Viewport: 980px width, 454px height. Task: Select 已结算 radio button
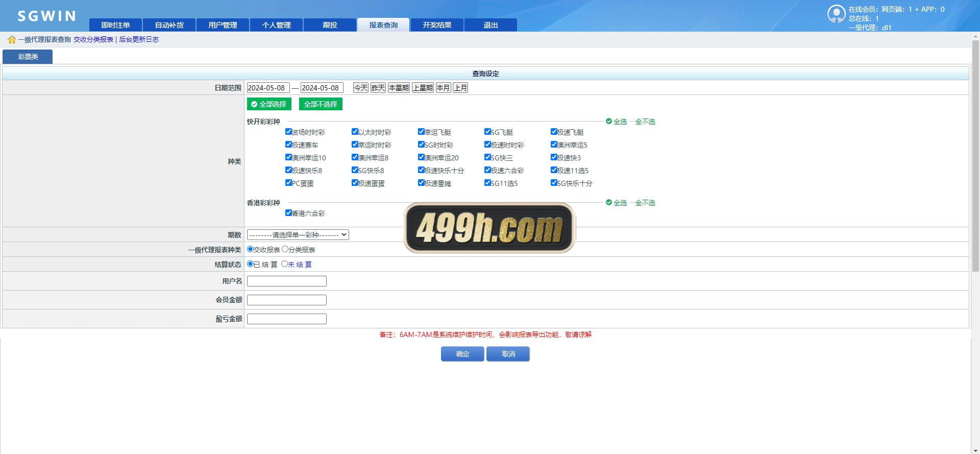(250, 264)
